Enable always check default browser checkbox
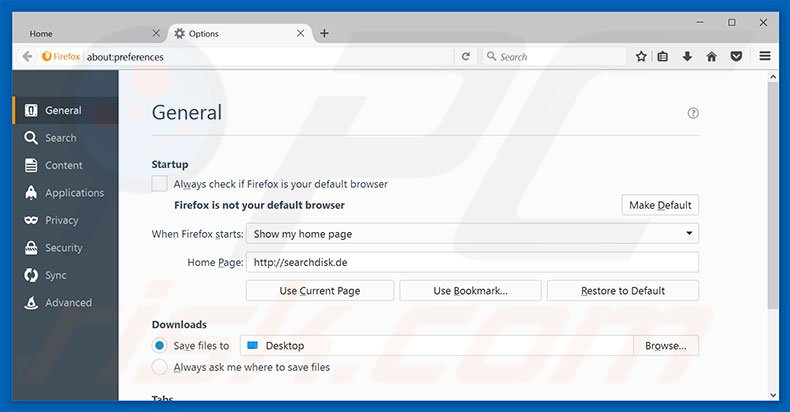The width and height of the screenshot is (790, 412). pyautogui.click(x=160, y=184)
